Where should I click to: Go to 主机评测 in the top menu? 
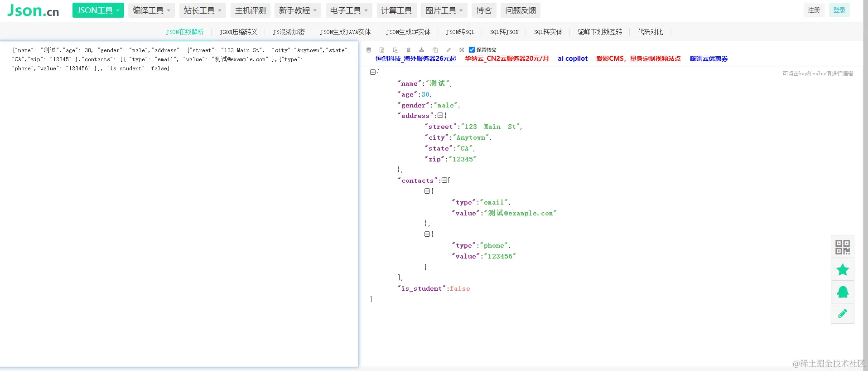coord(251,10)
